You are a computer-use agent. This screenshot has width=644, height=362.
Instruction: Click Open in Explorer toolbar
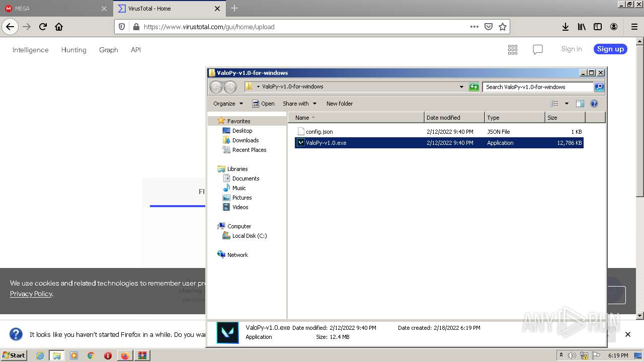[263, 104]
